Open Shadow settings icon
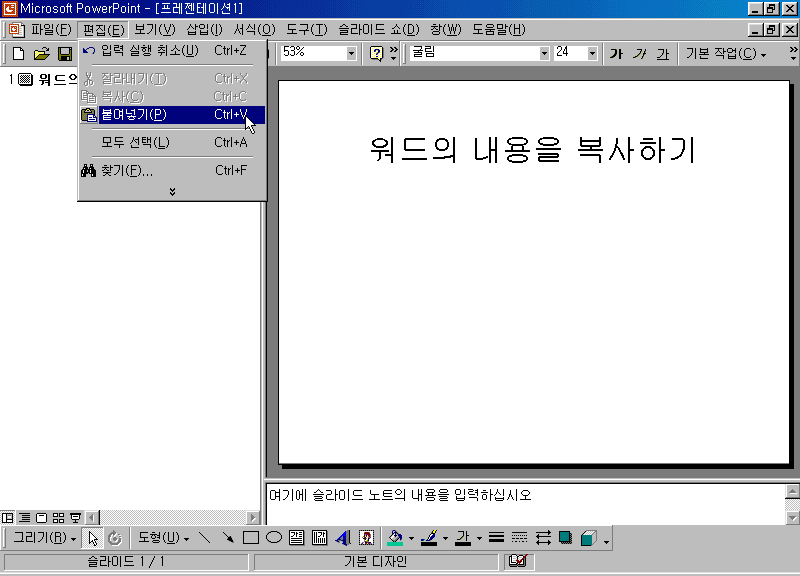Image resolution: width=800 pixels, height=576 pixels. [565, 538]
